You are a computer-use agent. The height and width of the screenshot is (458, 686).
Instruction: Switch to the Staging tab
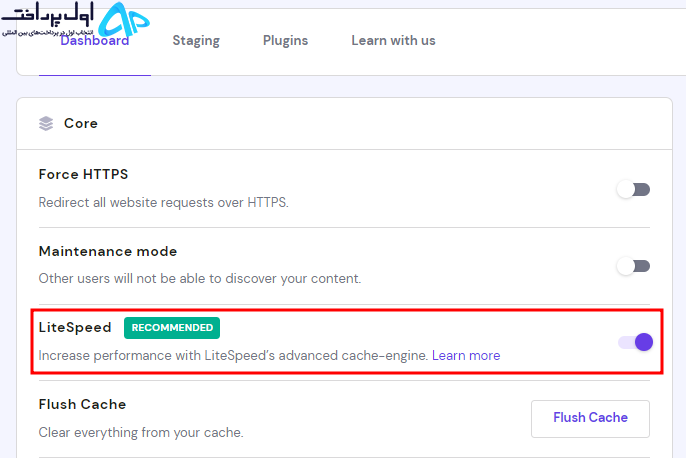point(196,41)
